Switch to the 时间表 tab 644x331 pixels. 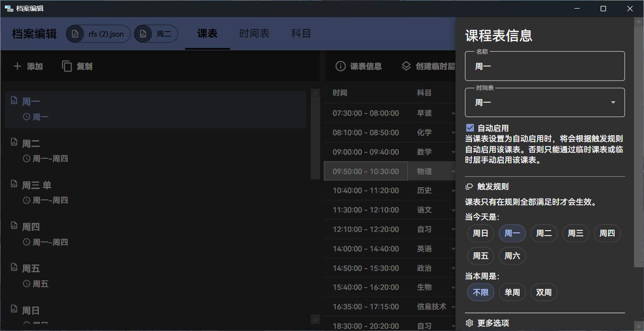pos(254,33)
